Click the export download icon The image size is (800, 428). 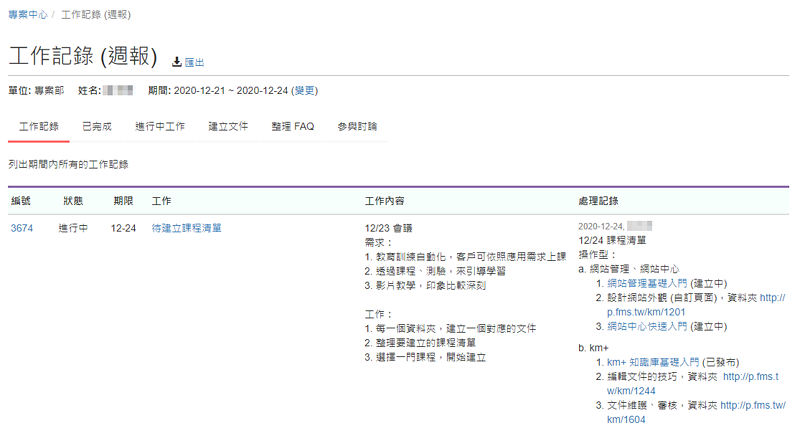tap(177, 62)
